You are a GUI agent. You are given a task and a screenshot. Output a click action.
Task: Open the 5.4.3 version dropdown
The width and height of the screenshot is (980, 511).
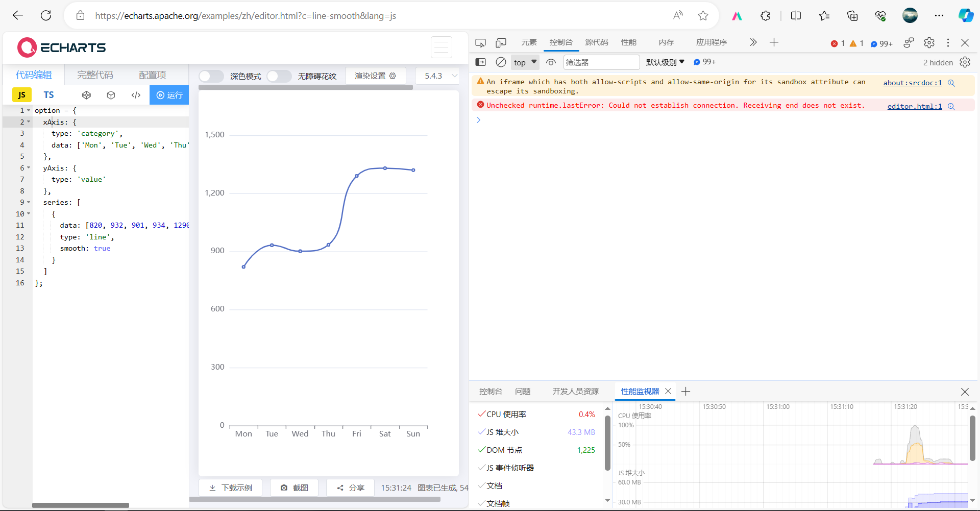click(x=437, y=76)
